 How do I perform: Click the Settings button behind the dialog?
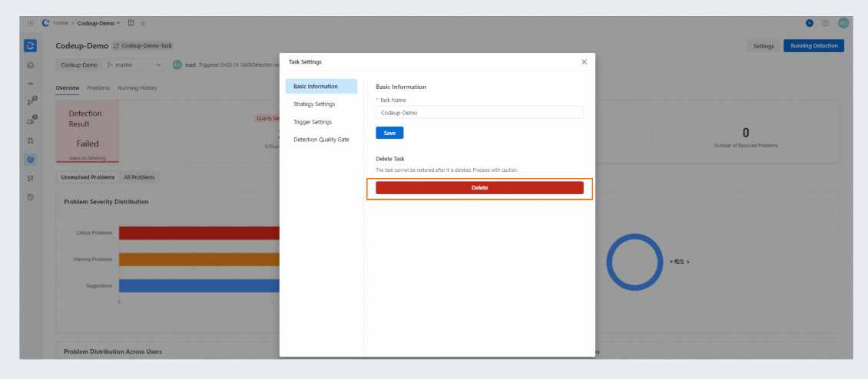(764, 46)
